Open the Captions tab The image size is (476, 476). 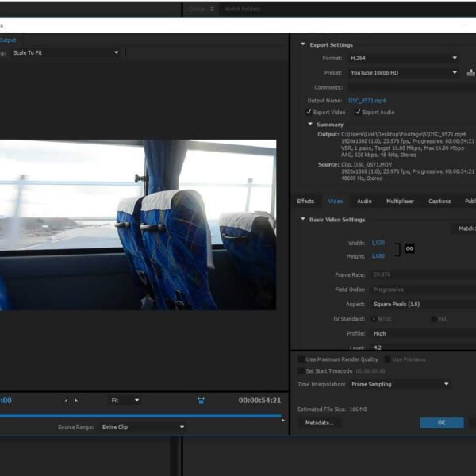[x=440, y=202]
